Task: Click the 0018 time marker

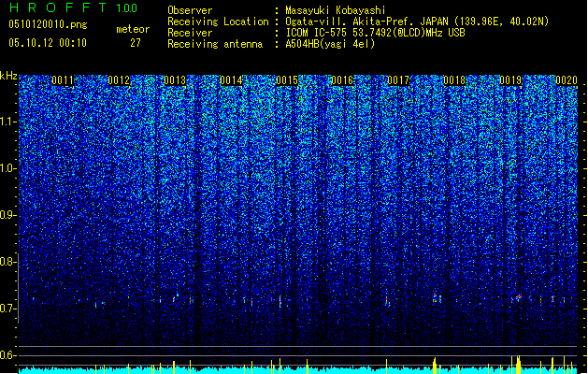Action: [454, 80]
